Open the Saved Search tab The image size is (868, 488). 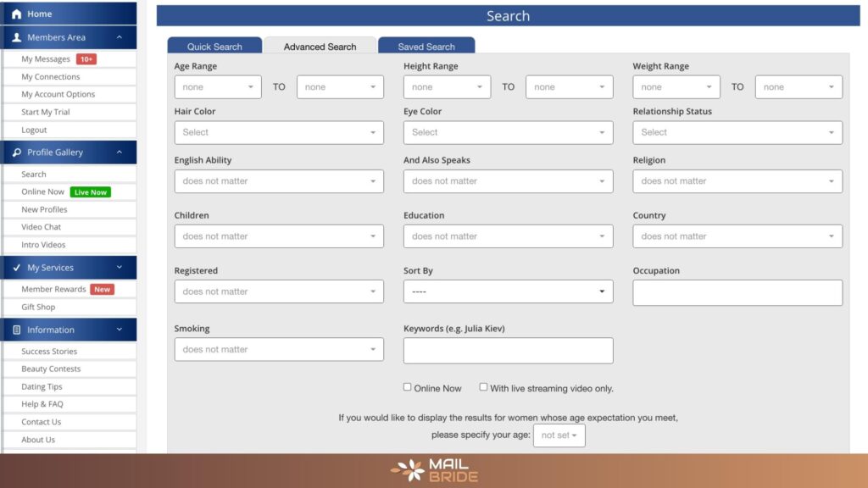[x=426, y=46]
